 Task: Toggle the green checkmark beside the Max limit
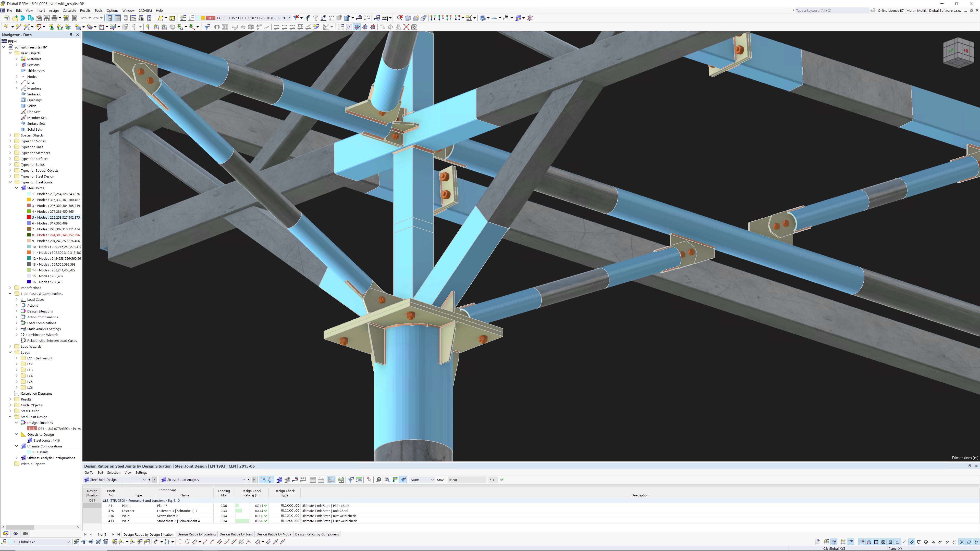tap(502, 480)
